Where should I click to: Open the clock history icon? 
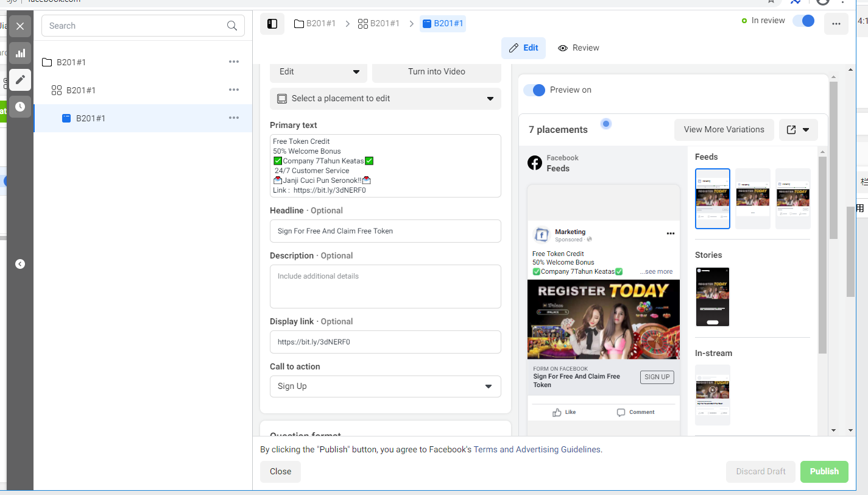(x=20, y=107)
